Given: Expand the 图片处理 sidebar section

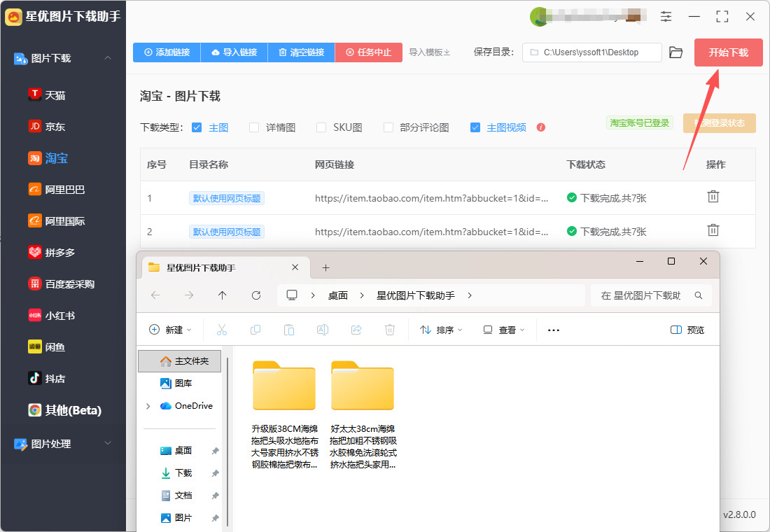Looking at the screenshot, I should (108, 444).
